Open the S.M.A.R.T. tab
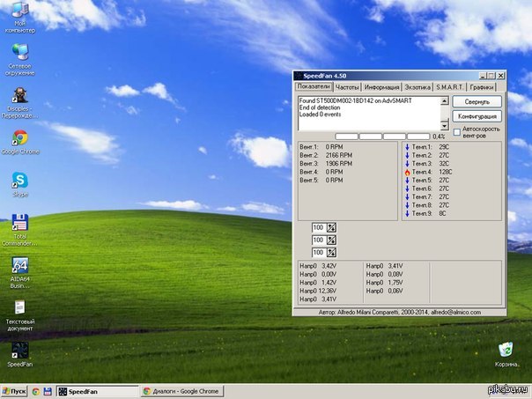This screenshot has height=399, width=532. pyautogui.click(x=449, y=87)
